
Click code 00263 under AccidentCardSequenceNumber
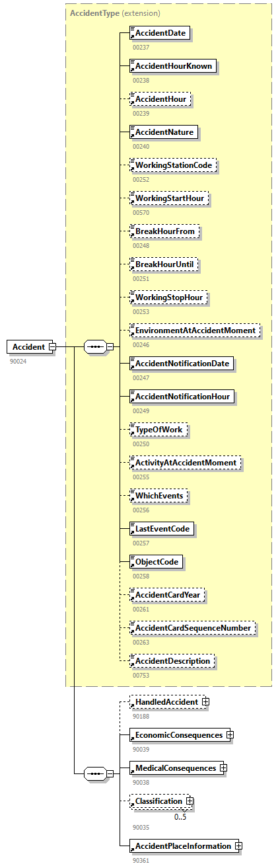pos(141,642)
